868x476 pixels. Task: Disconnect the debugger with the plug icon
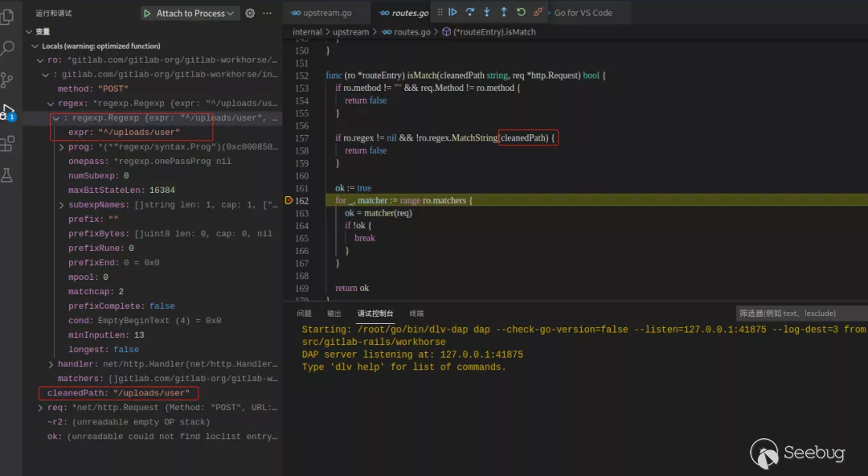coord(538,13)
